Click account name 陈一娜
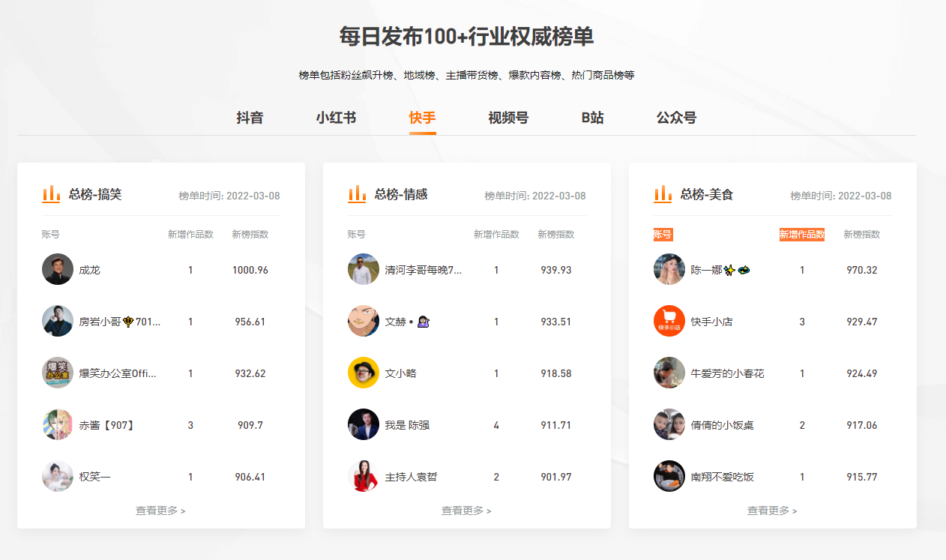Viewport: 946px width, 560px height. pos(721,270)
